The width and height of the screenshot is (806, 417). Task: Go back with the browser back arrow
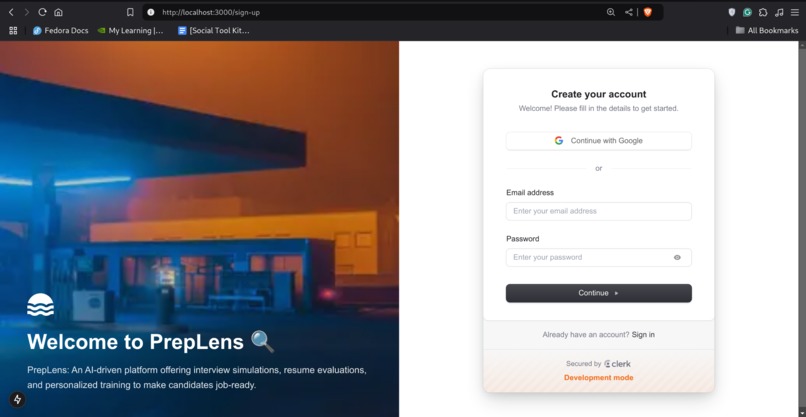pyautogui.click(x=11, y=12)
